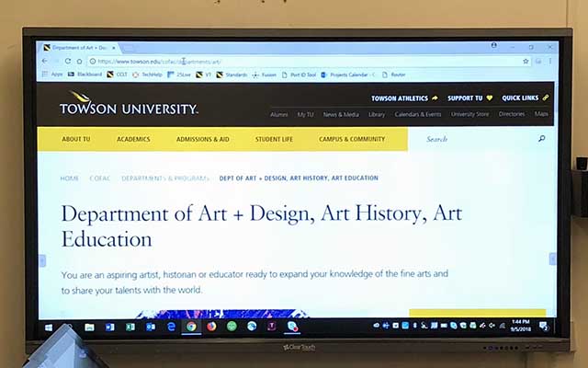The width and height of the screenshot is (588, 368).
Task: Go to the Alumni page
Action: [279, 114]
